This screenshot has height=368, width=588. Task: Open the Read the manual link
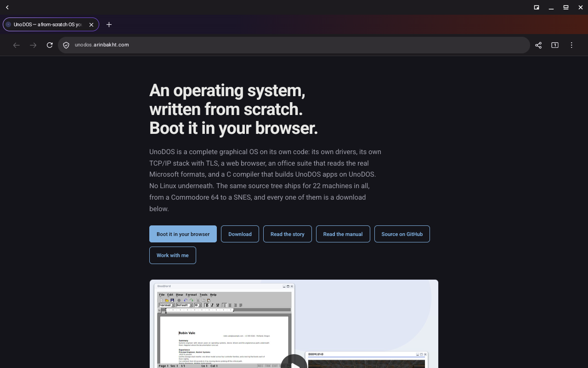(343, 234)
